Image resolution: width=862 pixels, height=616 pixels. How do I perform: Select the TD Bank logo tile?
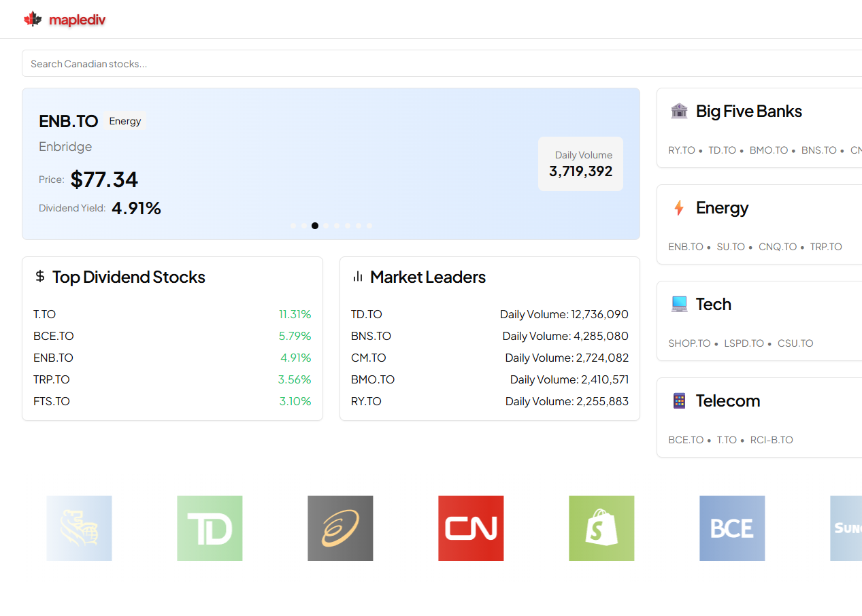(x=210, y=528)
